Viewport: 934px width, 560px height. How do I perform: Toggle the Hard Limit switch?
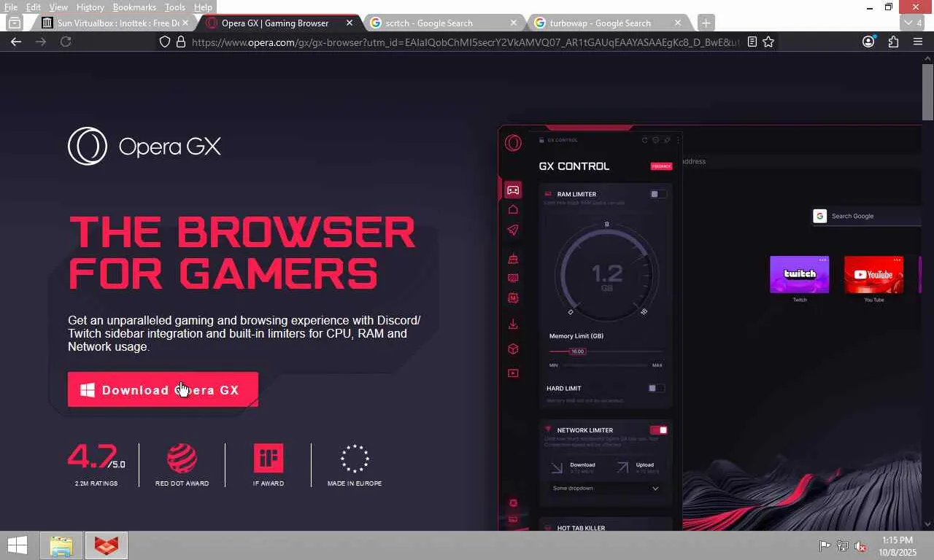coord(656,388)
